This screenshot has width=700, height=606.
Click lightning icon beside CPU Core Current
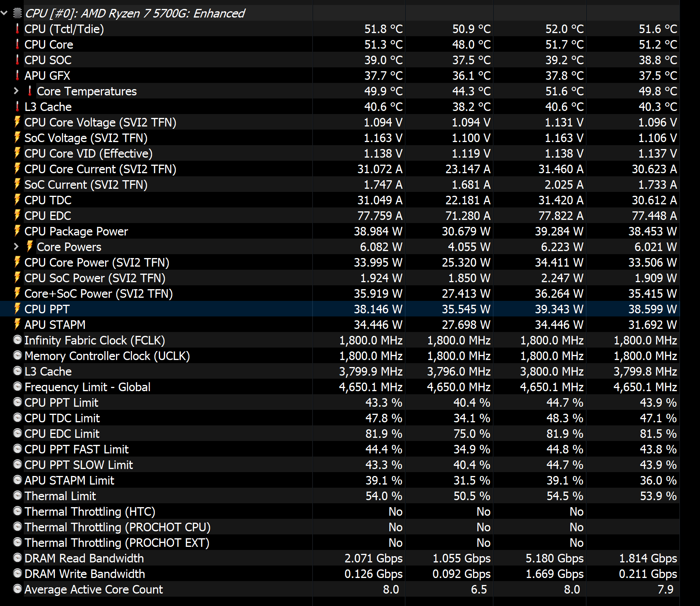[17, 169]
